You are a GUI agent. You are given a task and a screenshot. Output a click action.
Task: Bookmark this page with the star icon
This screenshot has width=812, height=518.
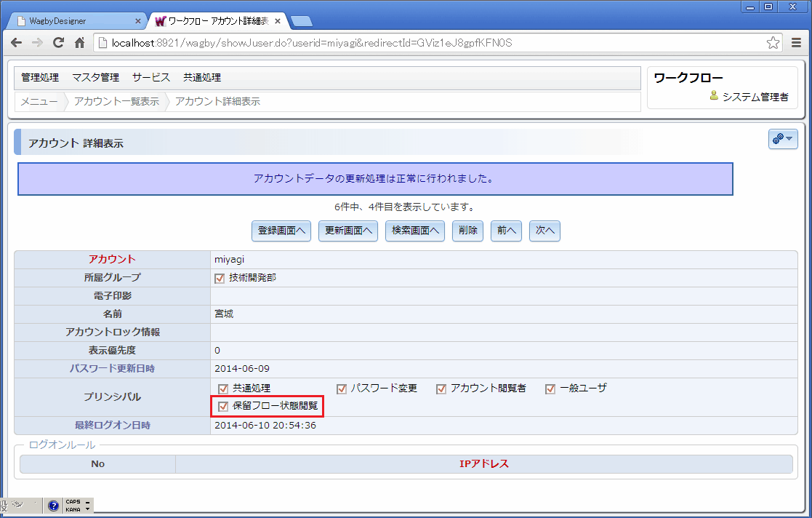773,42
